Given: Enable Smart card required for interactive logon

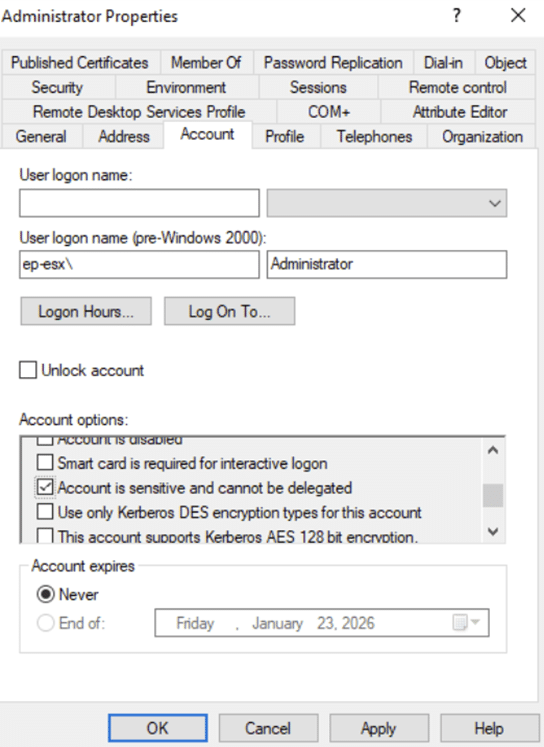Looking at the screenshot, I should [x=45, y=463].
